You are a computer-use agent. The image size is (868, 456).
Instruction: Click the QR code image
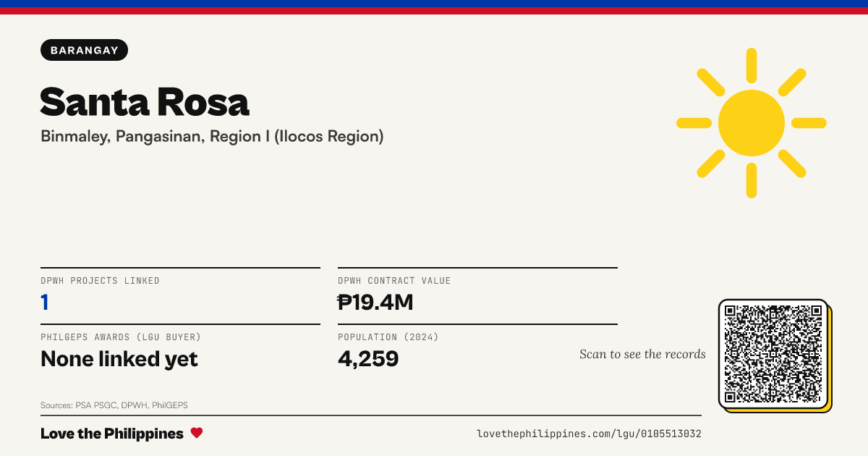(x=773, y=354)
